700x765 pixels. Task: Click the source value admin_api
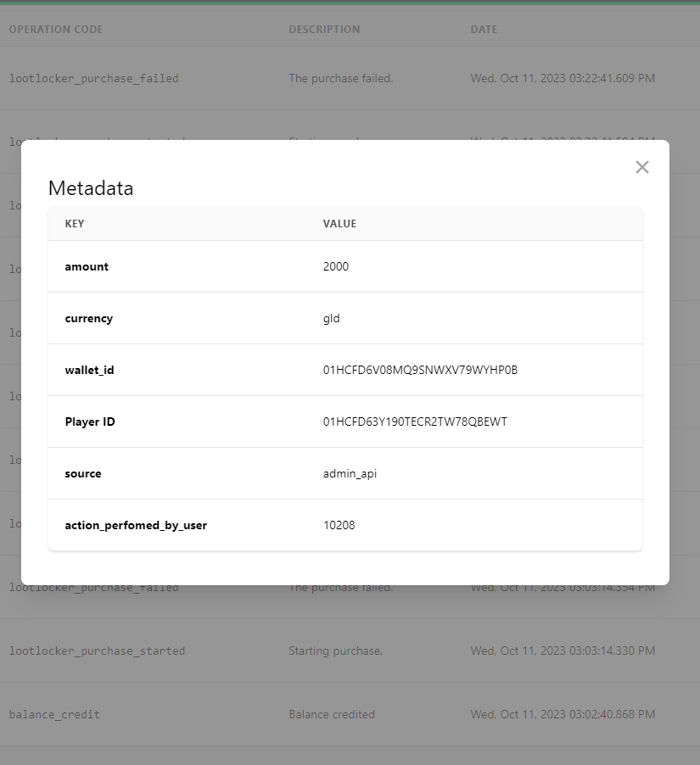click(x=350, y=473)
